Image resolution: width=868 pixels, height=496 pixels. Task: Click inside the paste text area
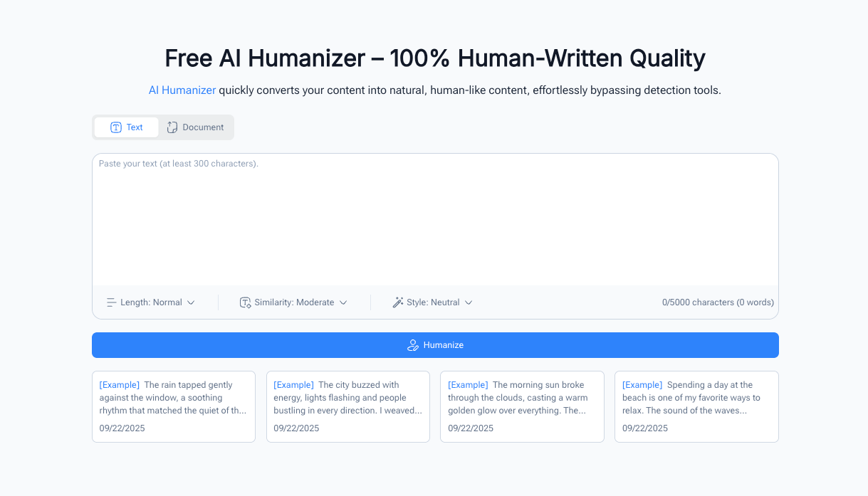434,221
